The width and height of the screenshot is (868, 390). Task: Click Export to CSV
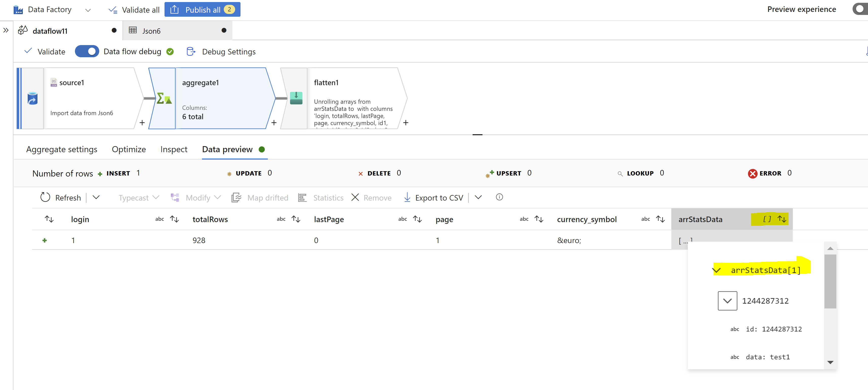pos(434,198)
